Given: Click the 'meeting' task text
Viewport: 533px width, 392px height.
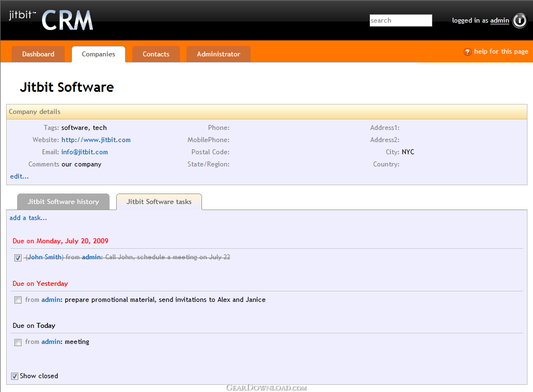Looking at the screenshot, I should (77, 342).
